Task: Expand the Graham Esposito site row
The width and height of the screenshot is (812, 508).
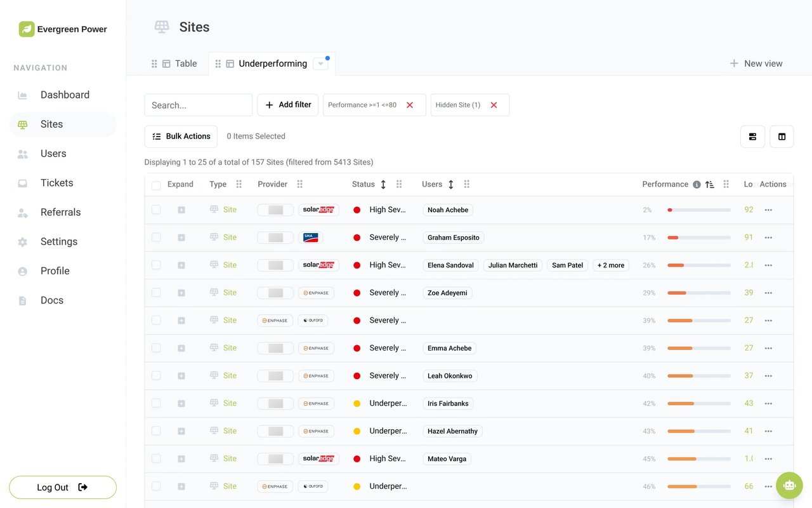Action: tap(181, 237)
